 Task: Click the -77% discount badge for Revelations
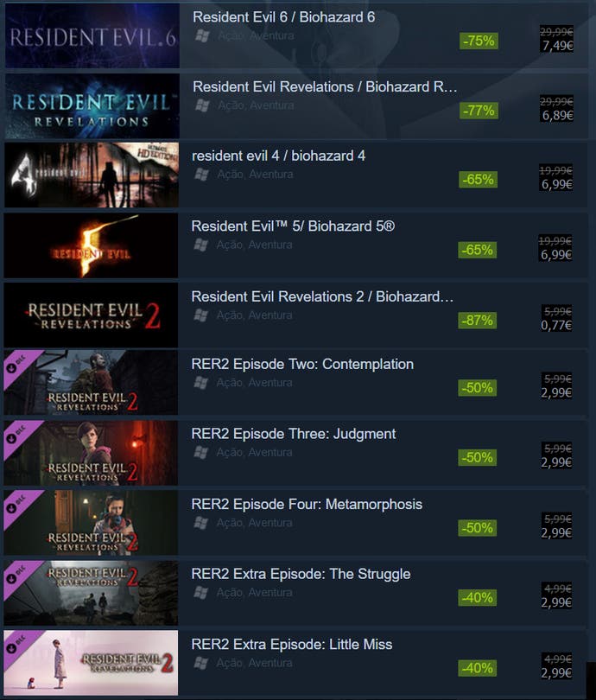tap(479, 111)
